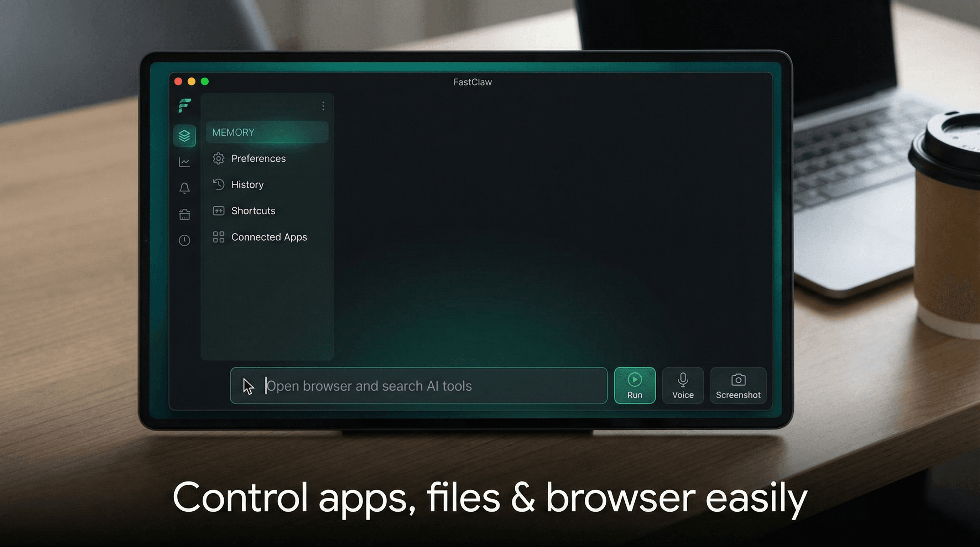
Task: Open the Shortcuts menu entry
Action: 253,211
